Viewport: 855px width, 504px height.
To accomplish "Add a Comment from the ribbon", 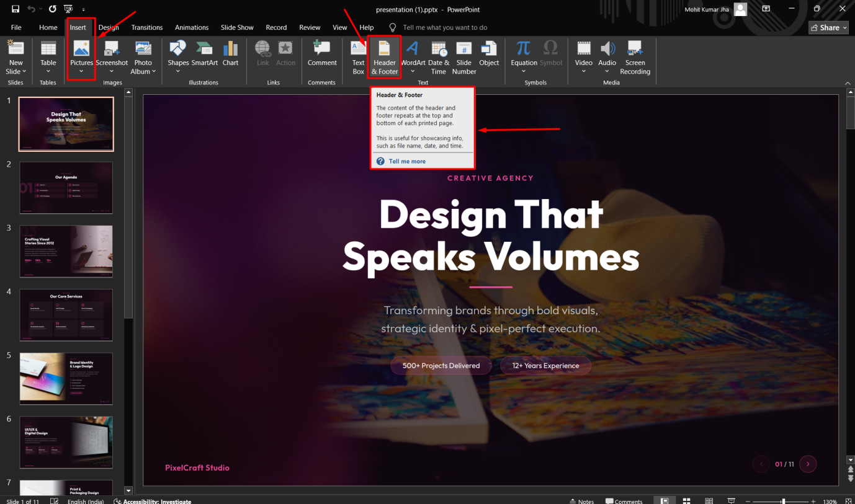I will coord(322,53).
